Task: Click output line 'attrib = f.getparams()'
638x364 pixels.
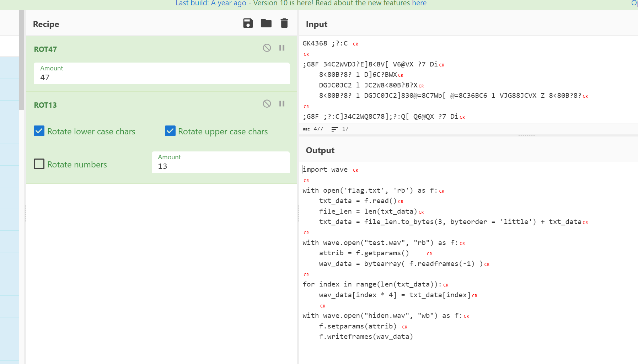Action: click(x=364, y=253)
